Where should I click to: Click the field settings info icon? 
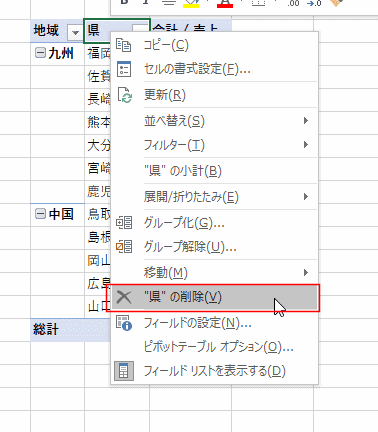click(x=124, y=323)
